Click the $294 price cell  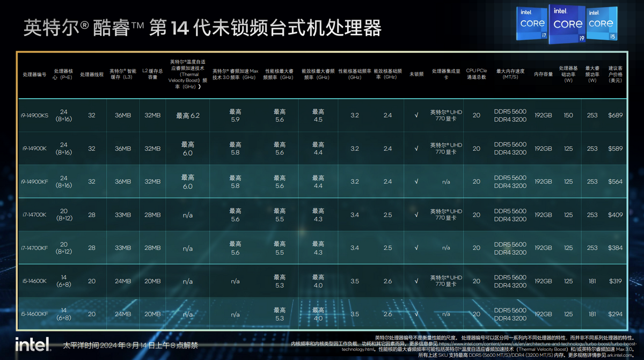coord(615,314)
